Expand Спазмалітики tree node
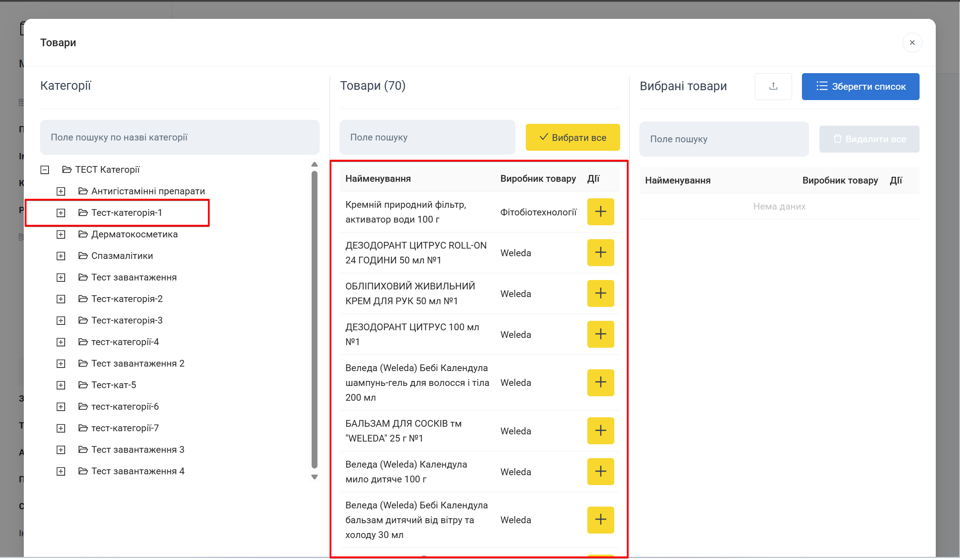960x560 pixels. (61, 256)
